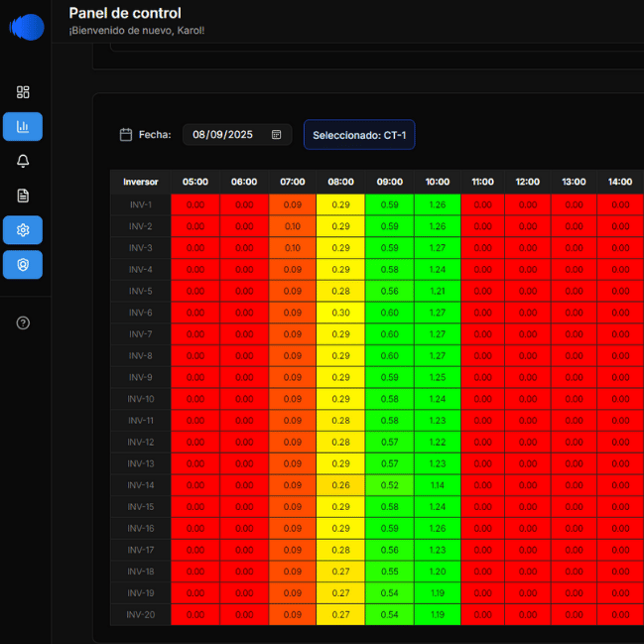The height and width of the screenshot is (644, 644).
Task: Select the INV-13 row label
Action: (141, 463)
